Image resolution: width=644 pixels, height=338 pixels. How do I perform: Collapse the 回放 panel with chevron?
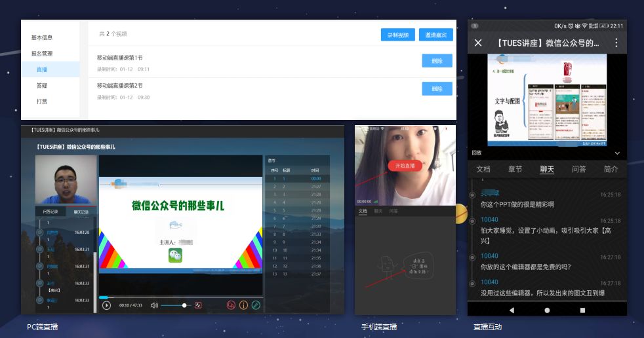click(x=617, y=153)
